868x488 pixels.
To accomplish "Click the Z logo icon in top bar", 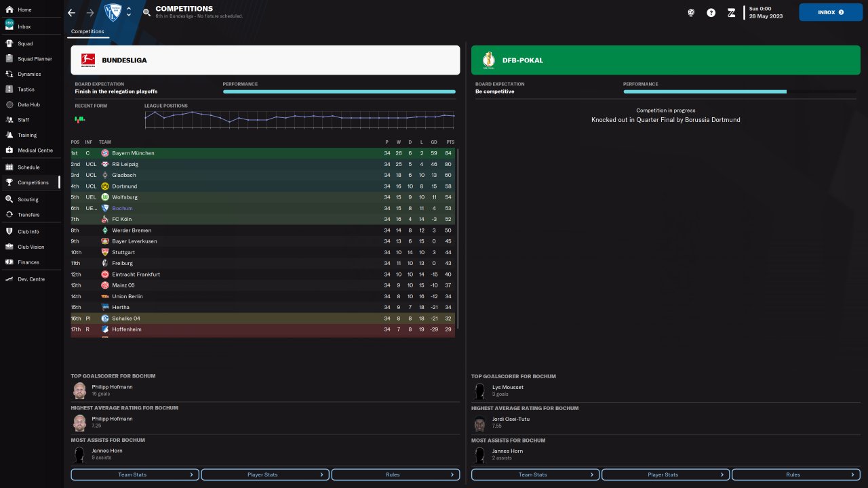I will (731, 12).
